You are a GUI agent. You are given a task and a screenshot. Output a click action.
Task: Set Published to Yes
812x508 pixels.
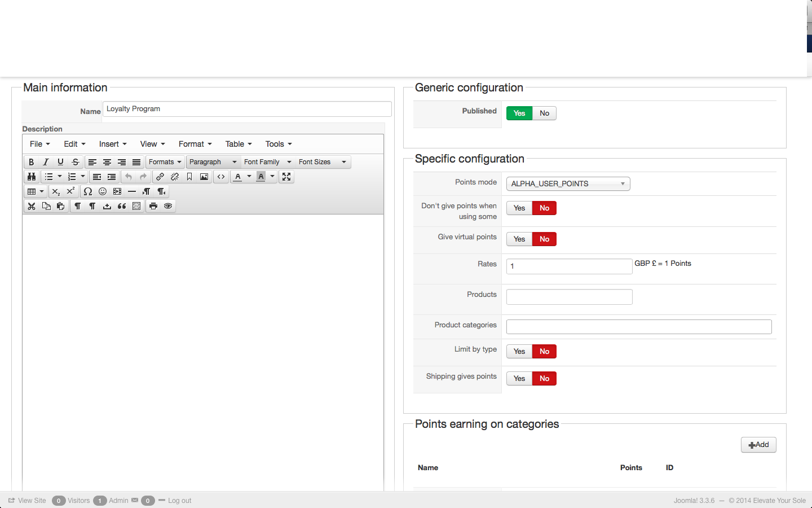519,113
